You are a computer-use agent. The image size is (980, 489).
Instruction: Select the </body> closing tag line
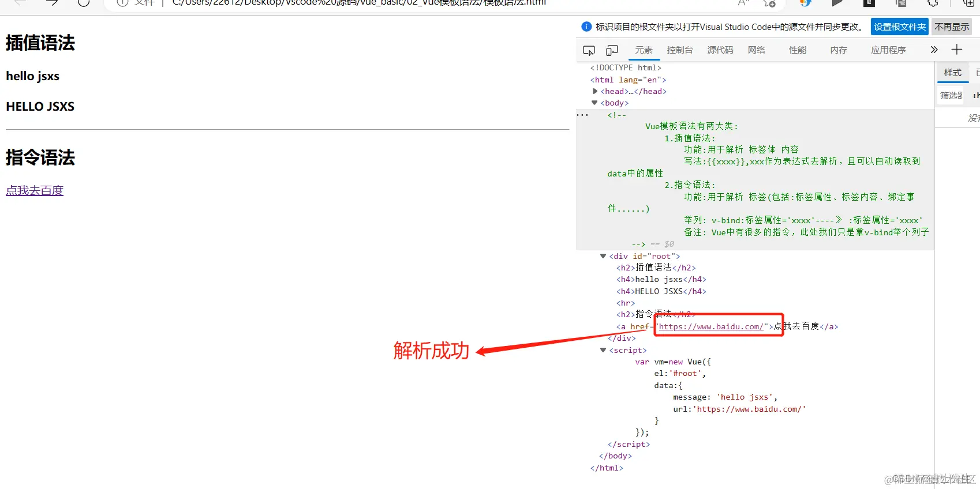[615, 456]
